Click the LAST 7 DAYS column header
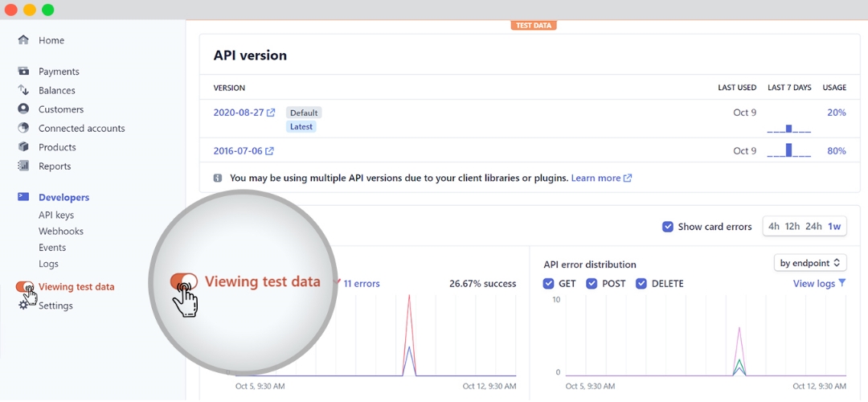This screenshot has height=402, width=868. pyautogui.click(x=789, y=88)
